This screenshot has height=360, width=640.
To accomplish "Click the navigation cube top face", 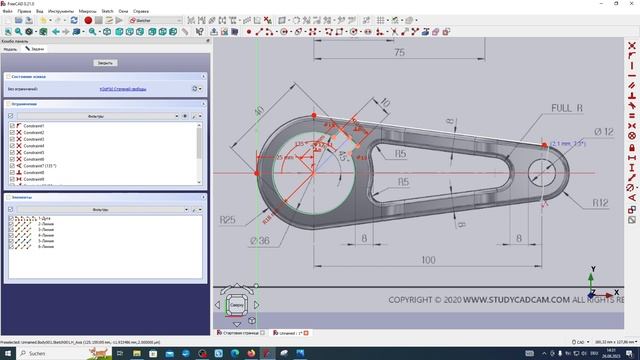I will [x=237, y=305].
